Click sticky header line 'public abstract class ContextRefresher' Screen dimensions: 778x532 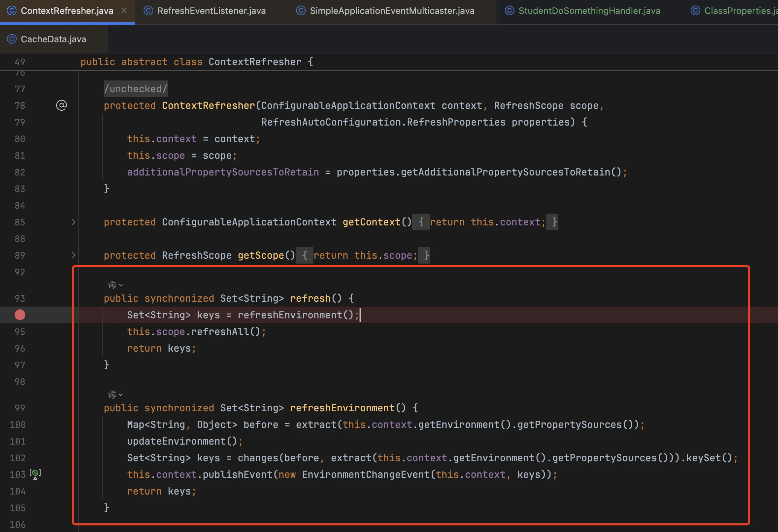click(197, 62)
